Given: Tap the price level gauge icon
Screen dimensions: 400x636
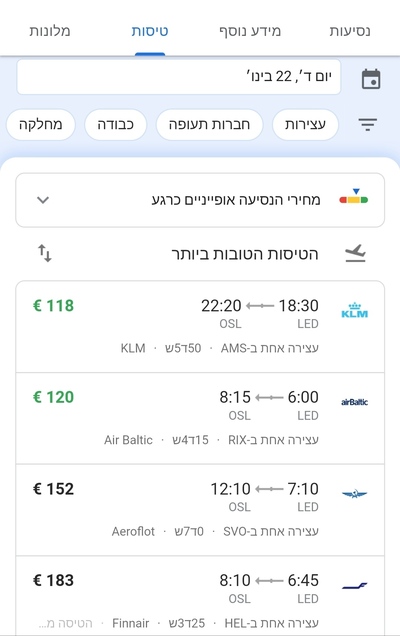Looking at the screenshot, I should tap(354, 196).
